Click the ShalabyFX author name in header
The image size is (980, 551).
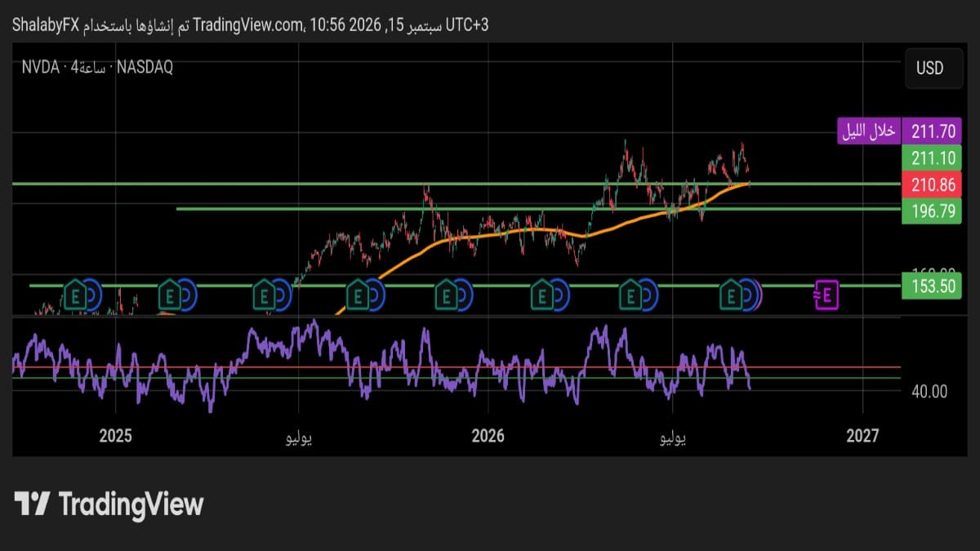[x=45, y=25]
